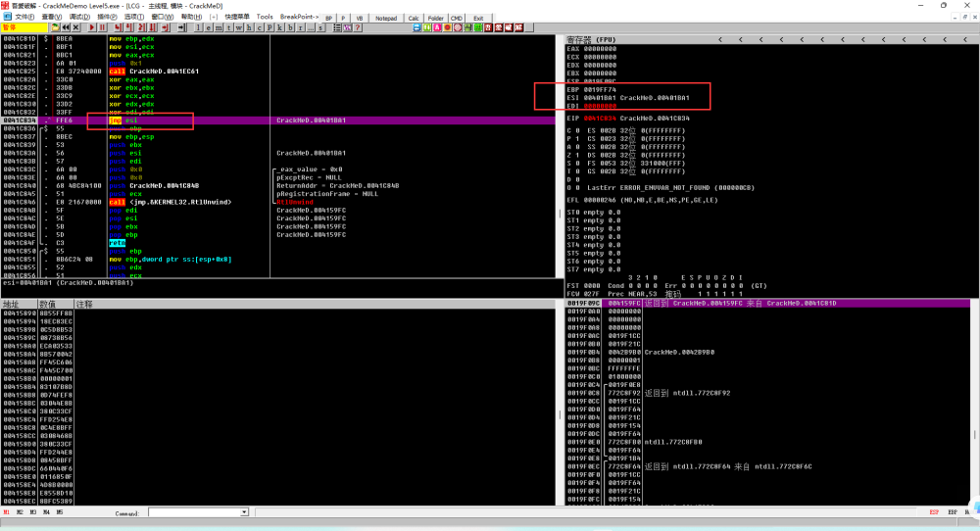Click the Restart program rewind icon
The image size is (980, 531).
(x=64, y=27)
